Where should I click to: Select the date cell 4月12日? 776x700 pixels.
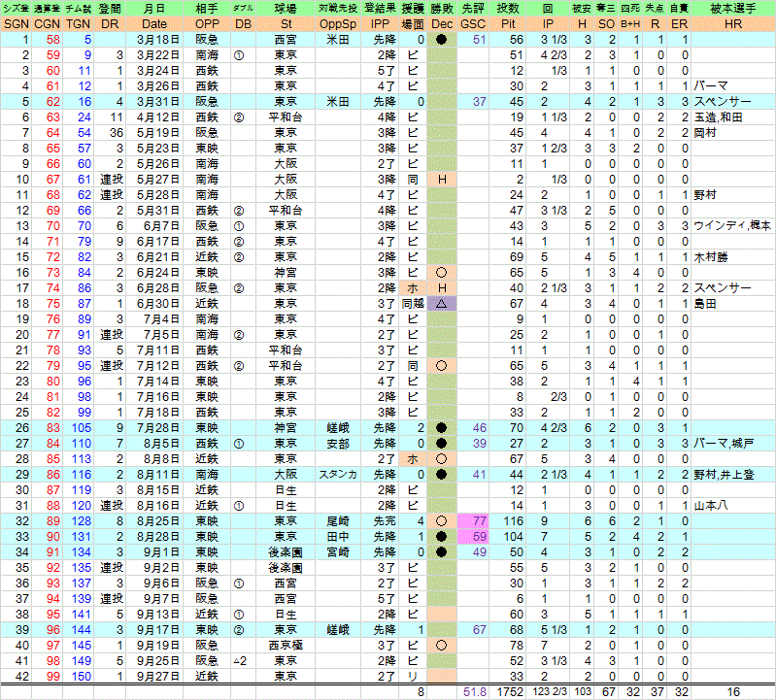click(158, 117)
